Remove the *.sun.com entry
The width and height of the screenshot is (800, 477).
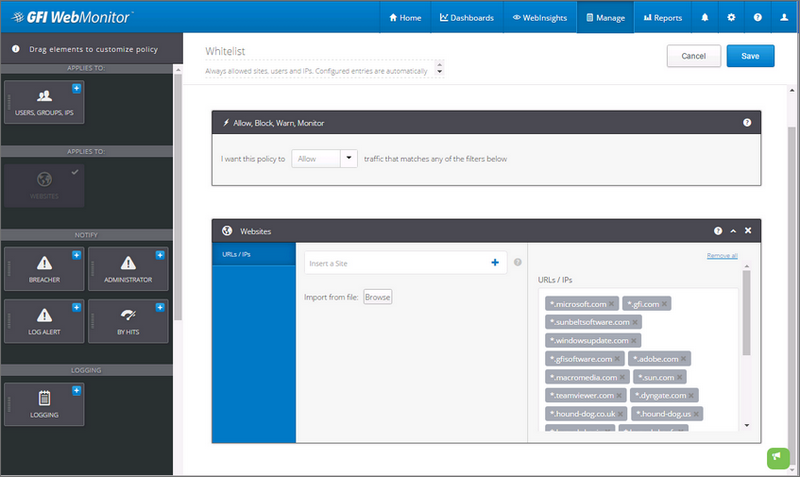[680, 377]
